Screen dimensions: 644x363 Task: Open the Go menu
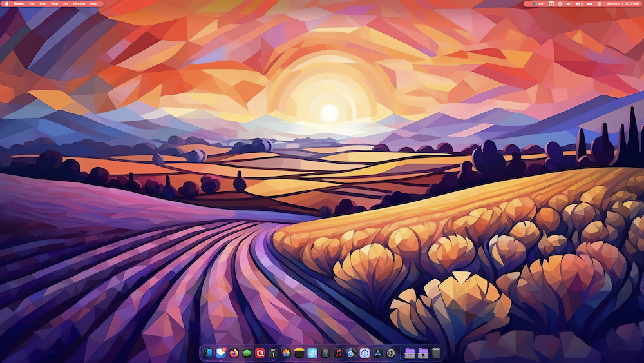(65, 4)
